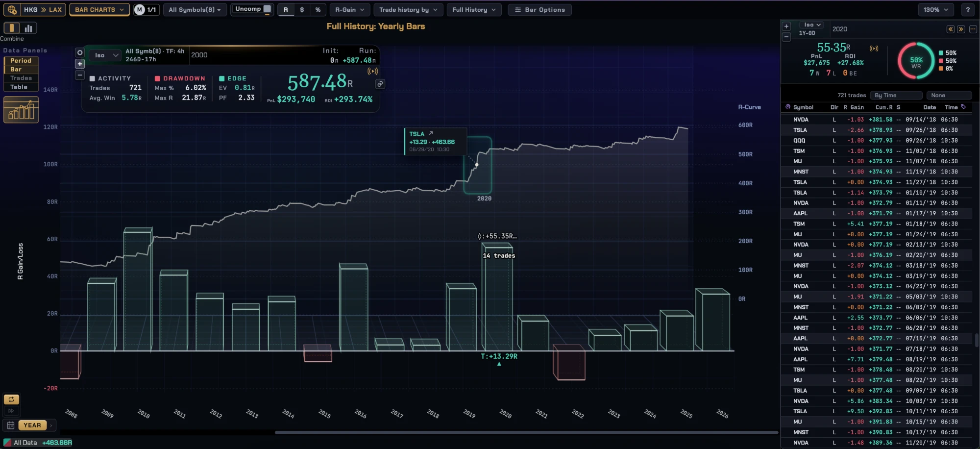Click the circle target icon beside the summary card
Screen dimensions: 980x449
(x=80, y=52)
